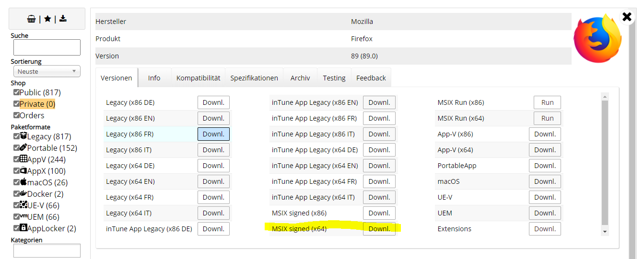644x259 pixels.
Task: Click the downloads tray icon
Action: point(63,19)
